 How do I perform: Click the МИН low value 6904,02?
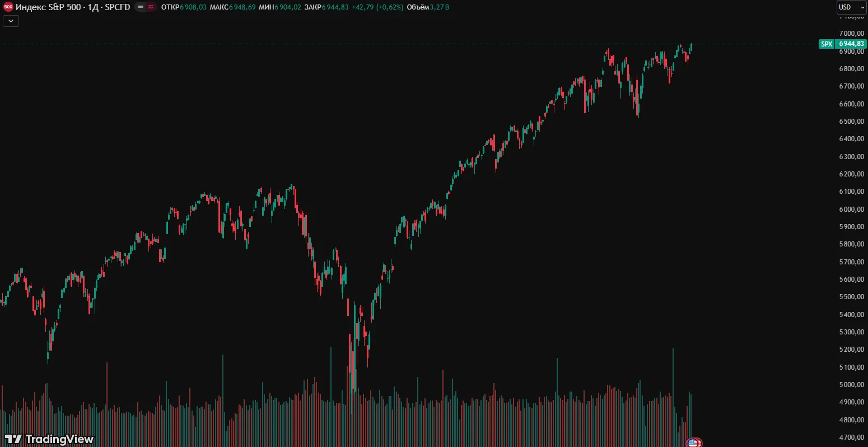tap(290, 7)
